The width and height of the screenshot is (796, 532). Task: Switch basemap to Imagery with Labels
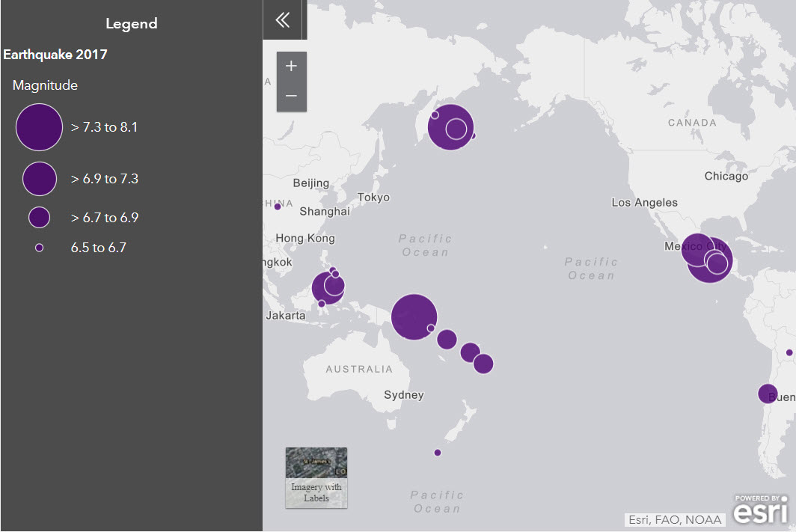tap(316, 477)
